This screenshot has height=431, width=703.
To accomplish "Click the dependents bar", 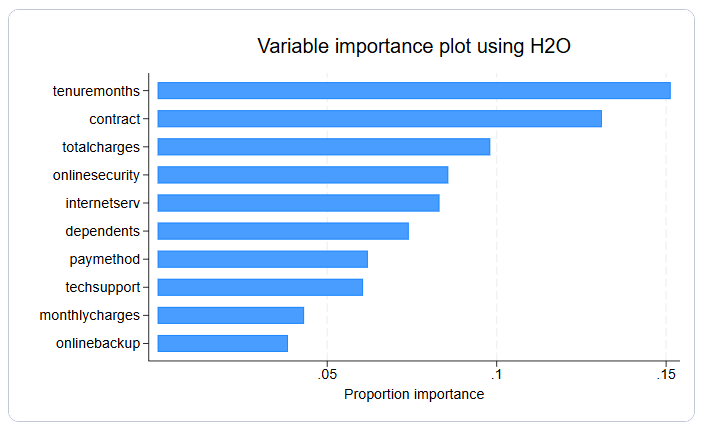I will coord(283,231).
